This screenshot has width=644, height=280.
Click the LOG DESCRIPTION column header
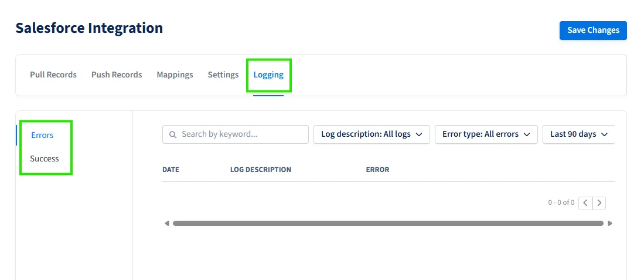coord(260,170)
